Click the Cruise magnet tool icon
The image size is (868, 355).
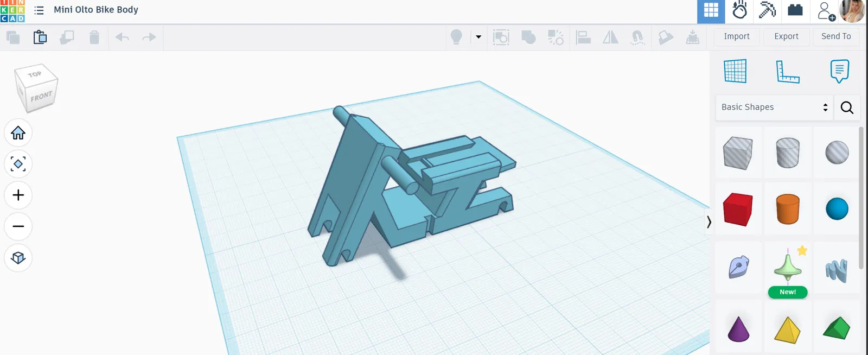tap(637, 37)
